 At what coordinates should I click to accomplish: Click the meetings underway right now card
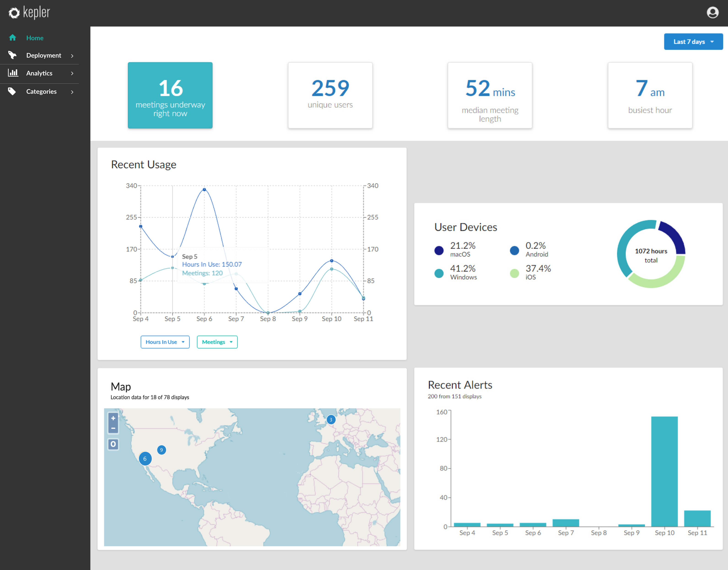pyautogui.click(x=170, y=95)
